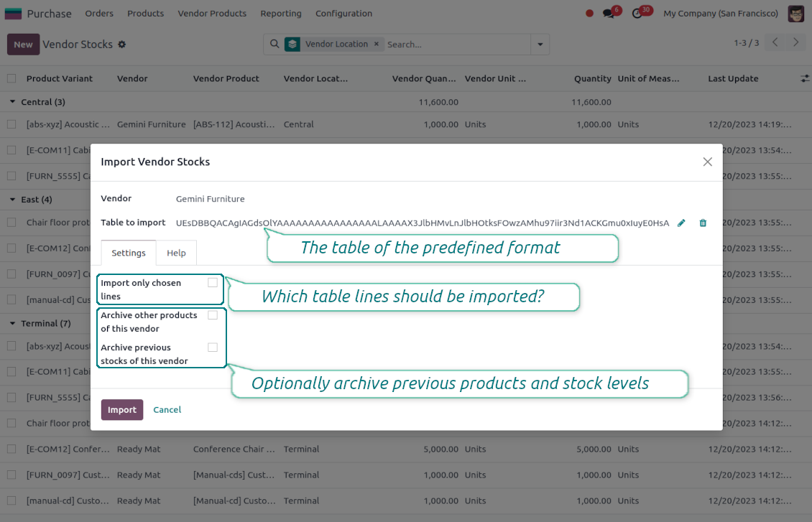The height and width of the screenshot is (522, 812).
Task: Select the Chair floor prot Terminal row checkbox
Action: coord(11,423)
